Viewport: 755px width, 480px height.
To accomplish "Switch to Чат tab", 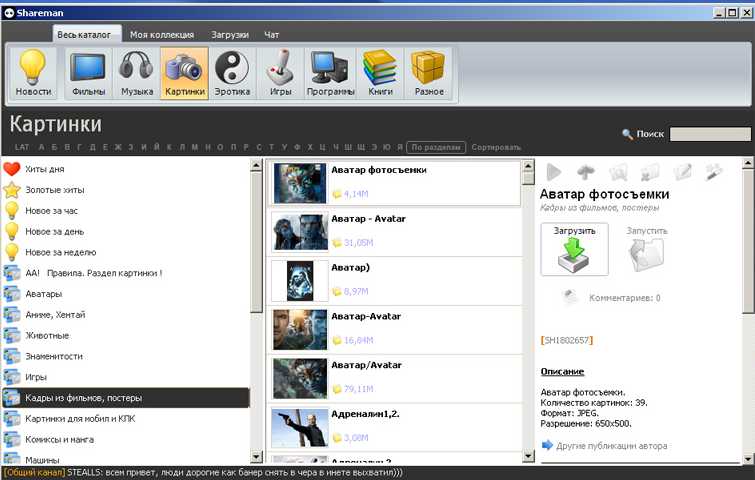I will point(272,35).
